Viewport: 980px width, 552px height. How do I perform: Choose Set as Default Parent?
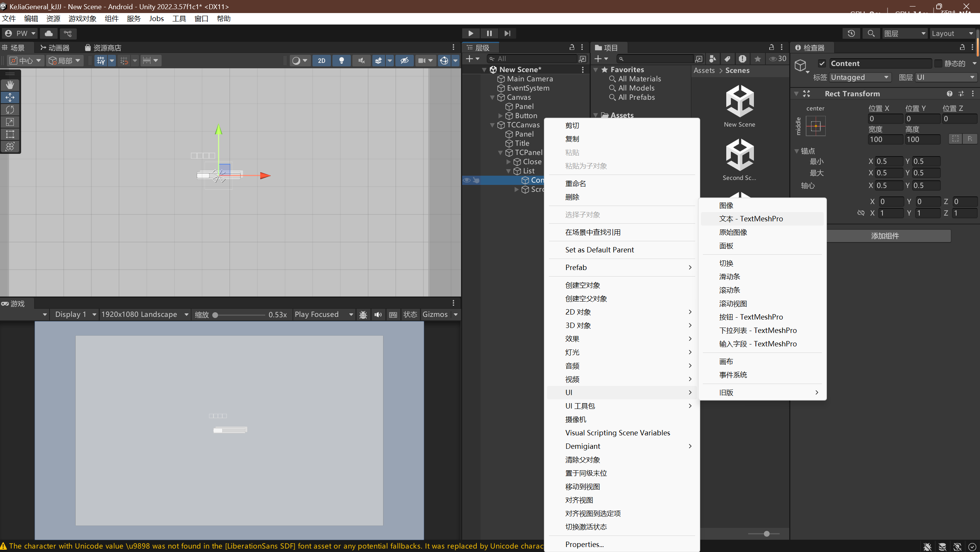pyautogui.click(x=599, y=250)
